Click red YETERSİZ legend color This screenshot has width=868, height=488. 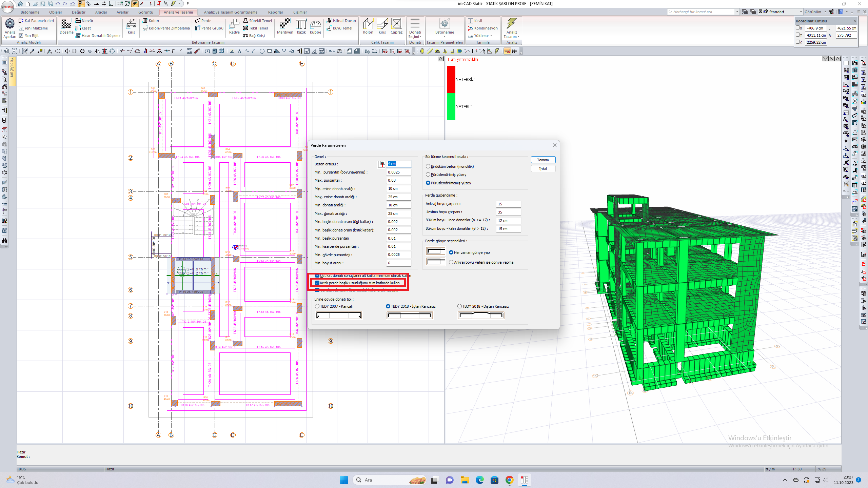click(x=451, y=80)
